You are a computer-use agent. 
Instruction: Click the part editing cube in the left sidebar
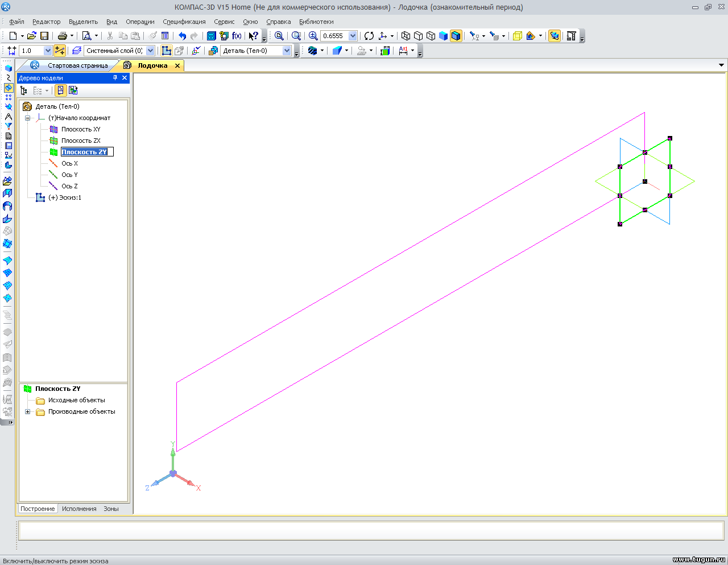(x=8, y=68)
